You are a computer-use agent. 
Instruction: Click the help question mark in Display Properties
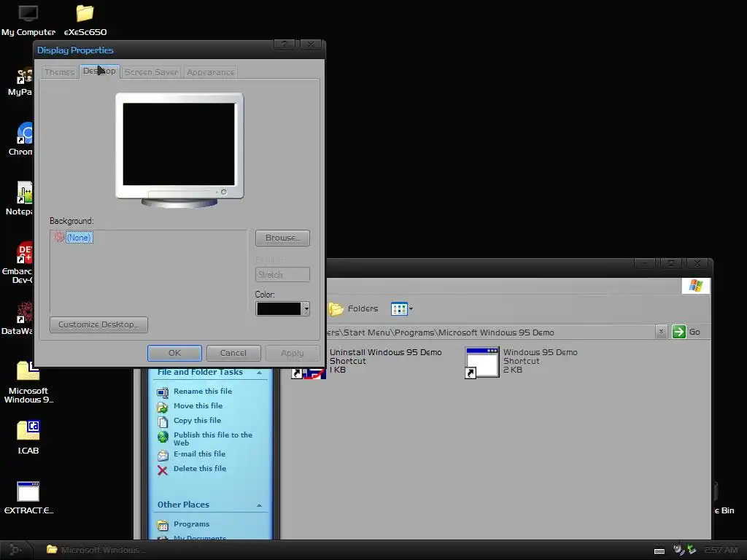(x=285, y=44)
